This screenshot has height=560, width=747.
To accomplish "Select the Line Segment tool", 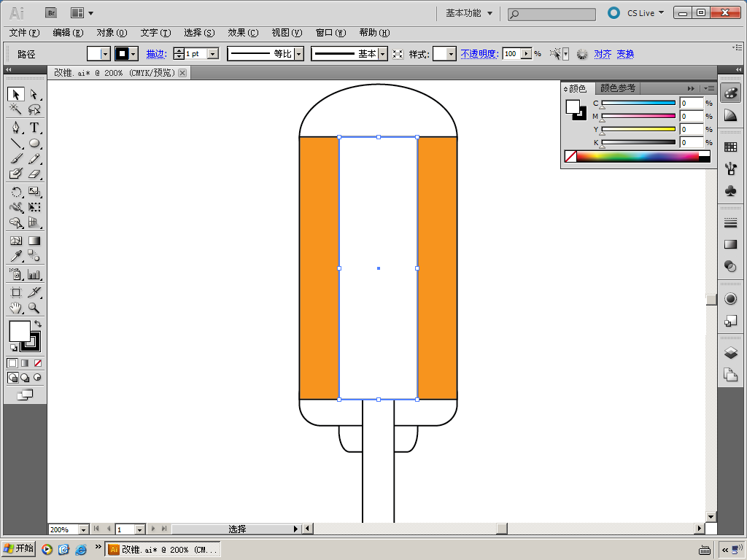I will pyautogui.click(x=16, y=143).
